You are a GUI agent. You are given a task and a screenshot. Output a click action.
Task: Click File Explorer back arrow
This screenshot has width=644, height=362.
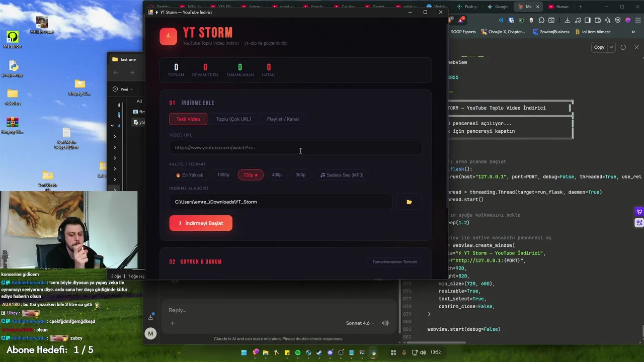tap(116, 73)
